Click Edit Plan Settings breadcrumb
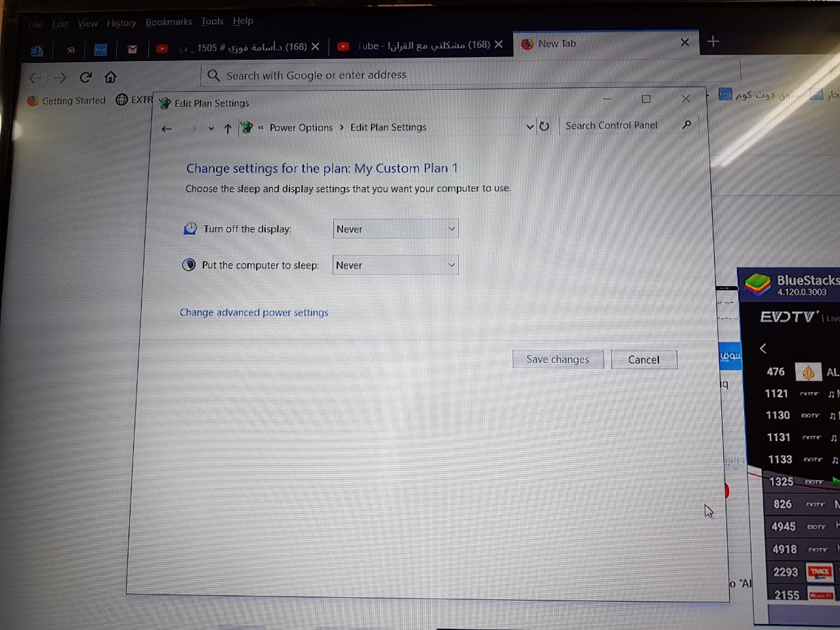840x630 pixels. [x=388, y=127]
